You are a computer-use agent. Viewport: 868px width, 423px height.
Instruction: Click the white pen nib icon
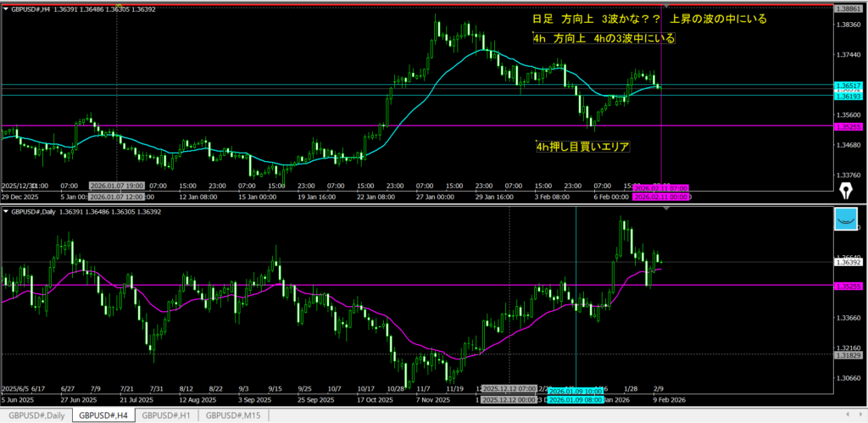tap(845, 187)
